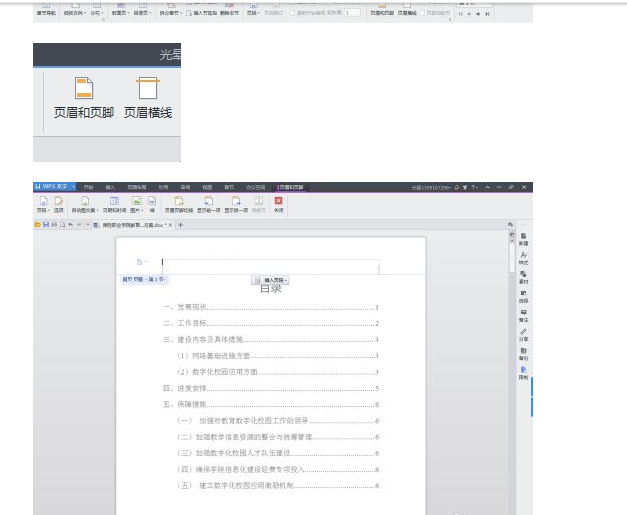Click the vertical scrollbar thumb in WPS window

[x=512, y=256]
